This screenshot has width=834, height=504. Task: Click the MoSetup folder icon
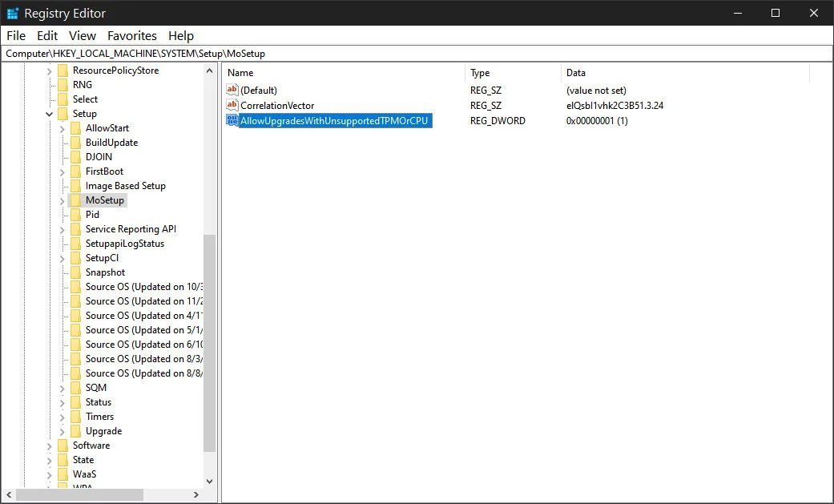coord(75,200)
